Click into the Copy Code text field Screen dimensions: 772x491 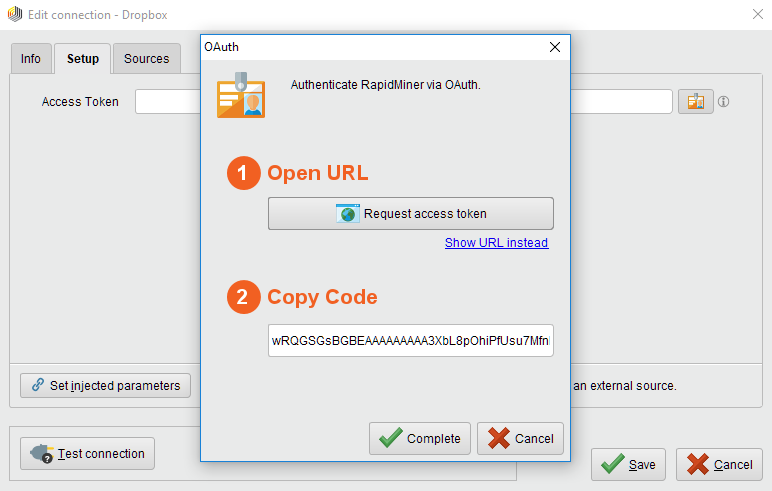pos(410,341)
